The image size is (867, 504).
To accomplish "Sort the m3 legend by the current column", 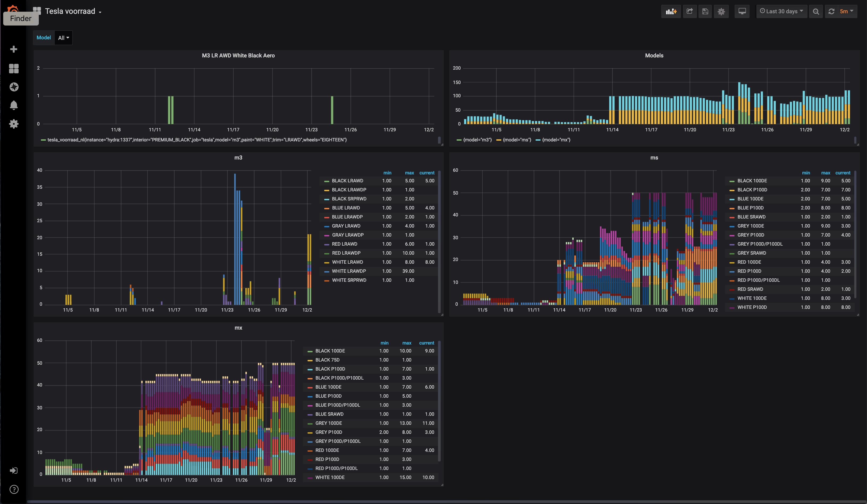I will (427, 173).
